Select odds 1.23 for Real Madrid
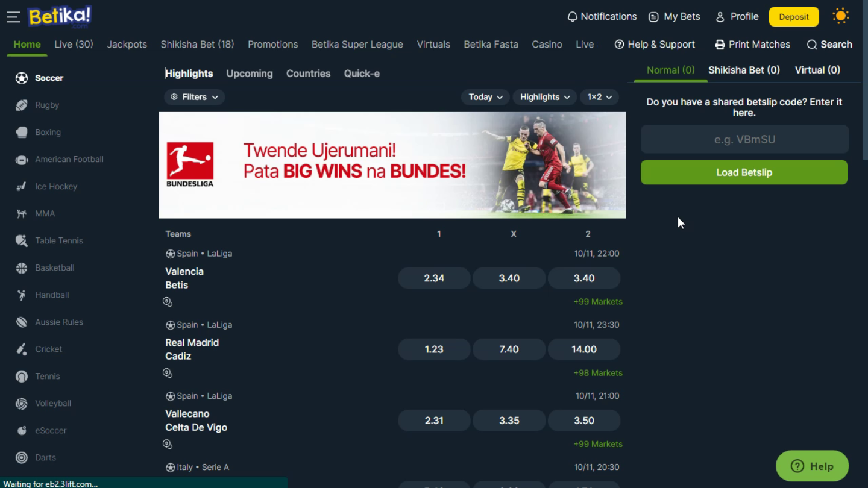 point(434,349)
